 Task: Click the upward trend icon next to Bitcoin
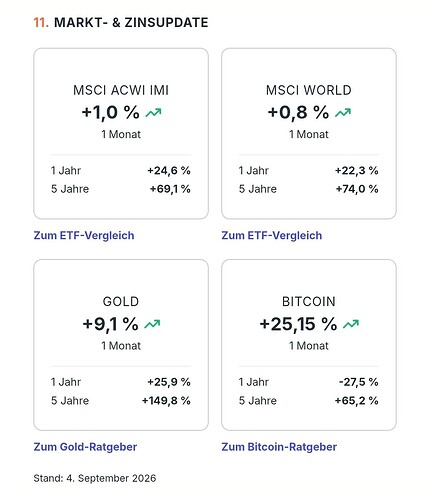click(351, 324)
